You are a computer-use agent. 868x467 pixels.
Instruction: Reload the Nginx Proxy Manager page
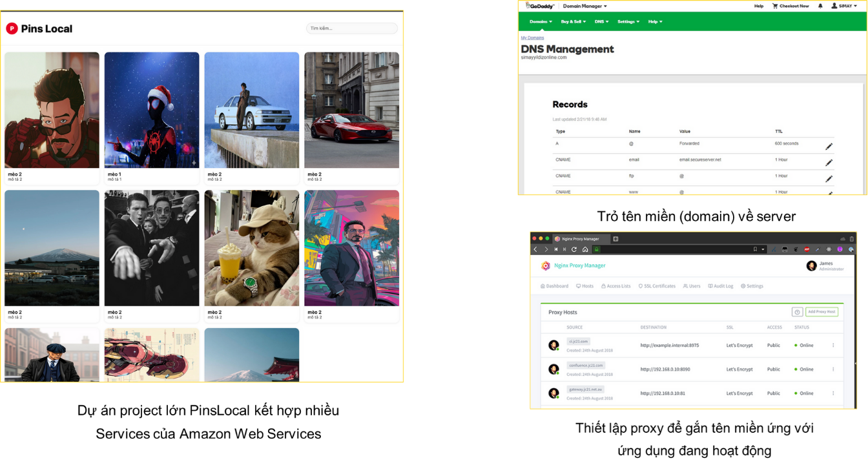pyautogui.click(x=573, y=249)
